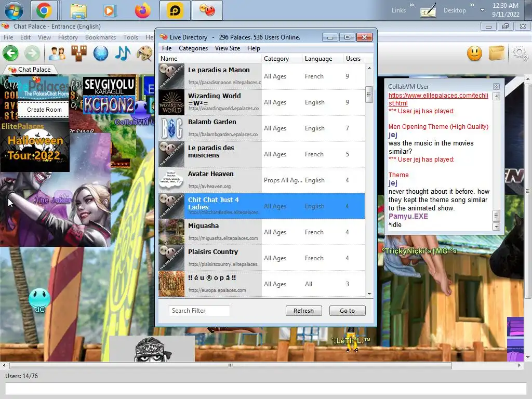Screen dimensions: 532x399
Task: Click the chat log scroll up arrow
Action: (x=496, y=96)
